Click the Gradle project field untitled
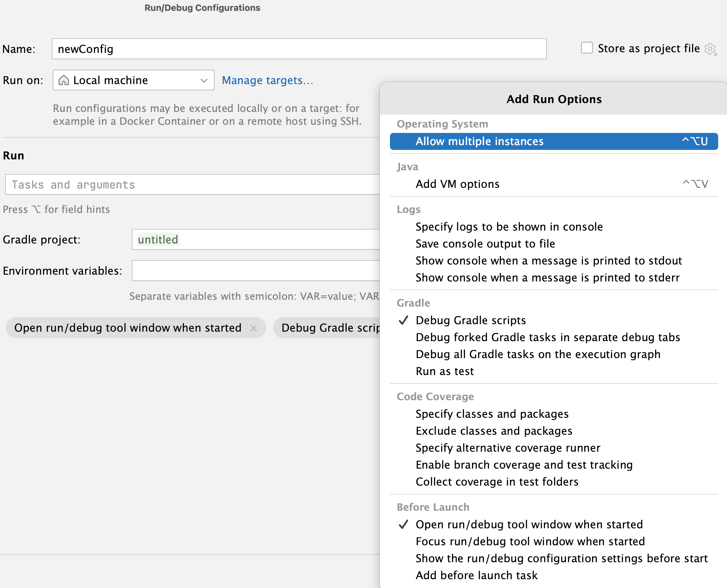The width and height of the screenshot is (727, 588). (x=256, y=239)
